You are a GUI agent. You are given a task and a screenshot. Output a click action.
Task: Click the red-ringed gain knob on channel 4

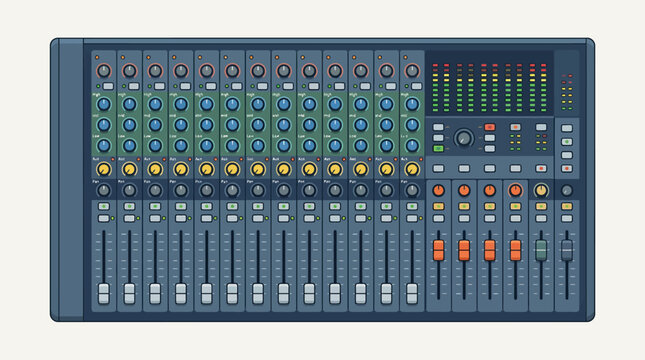coord(181,71)
